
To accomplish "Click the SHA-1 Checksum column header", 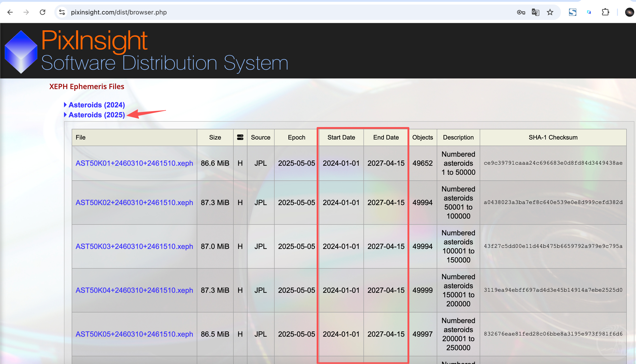I will [x=553, y=137].
